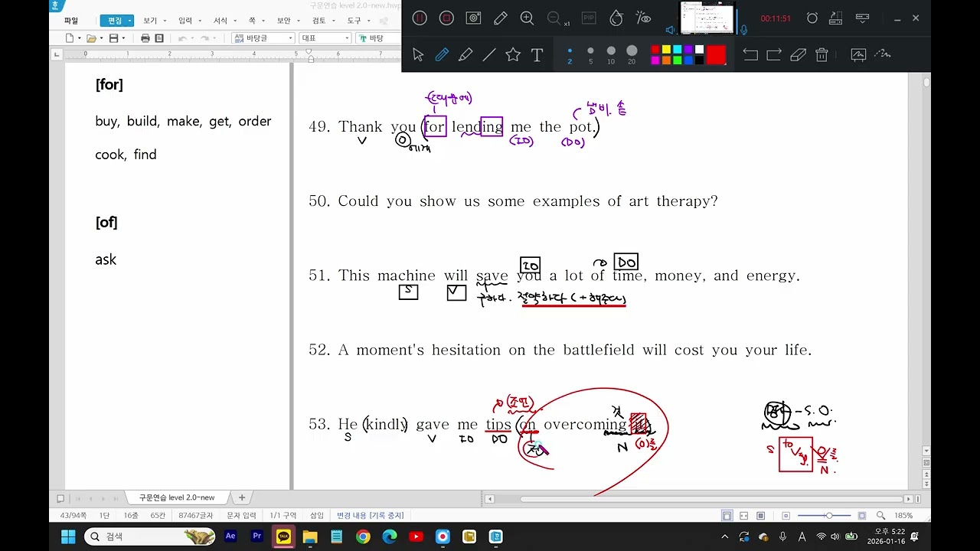Select the star shape tool
The image size is (980, 551).
(x=513, y=54)
